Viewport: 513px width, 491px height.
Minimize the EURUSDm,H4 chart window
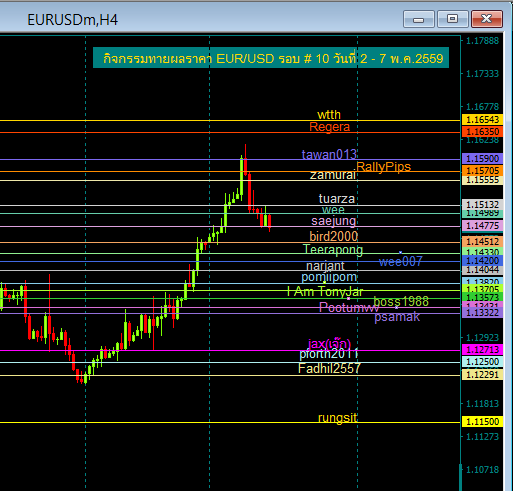418,19
